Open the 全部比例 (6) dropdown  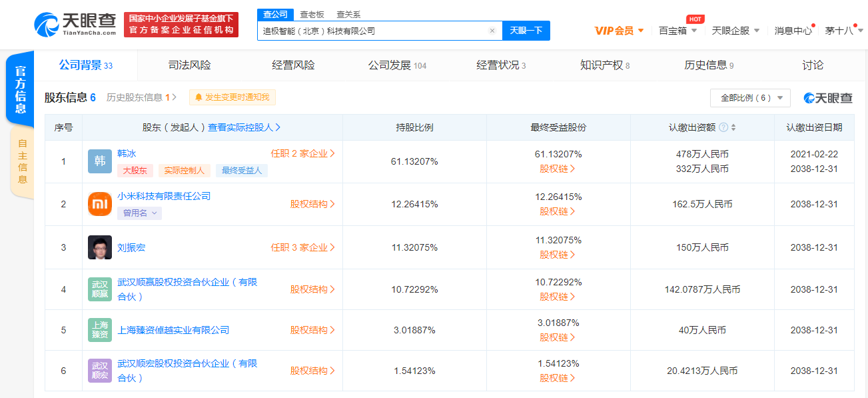750,98
